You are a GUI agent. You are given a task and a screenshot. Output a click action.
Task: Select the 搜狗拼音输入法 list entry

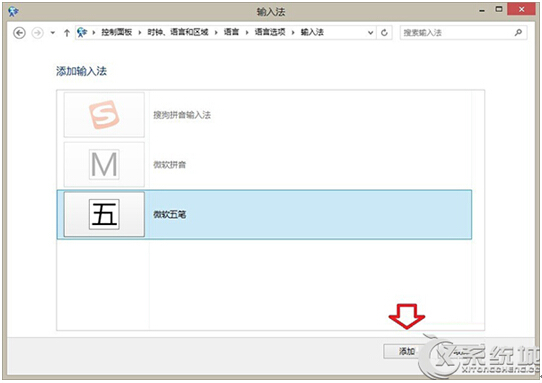pyautogui.click(x=264, y=115)
